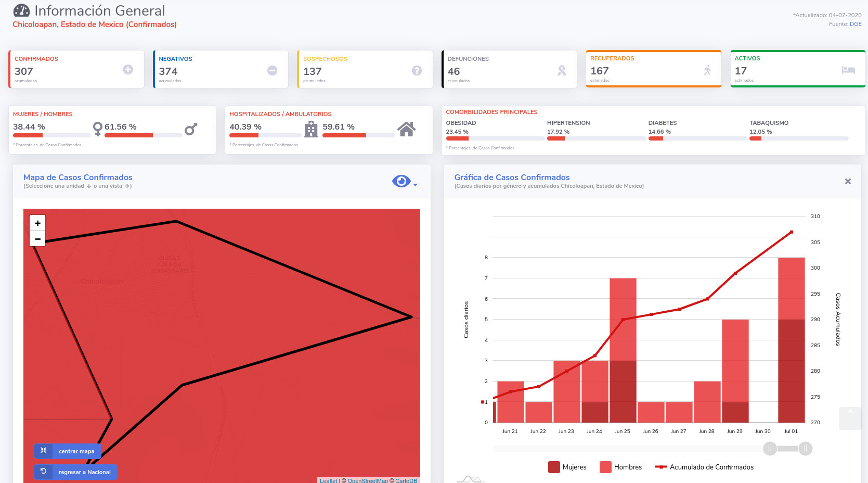The image size is (868, 483).
Task: Close the Gráfica de Casos Confirmados panel
Action: (848, 181)
